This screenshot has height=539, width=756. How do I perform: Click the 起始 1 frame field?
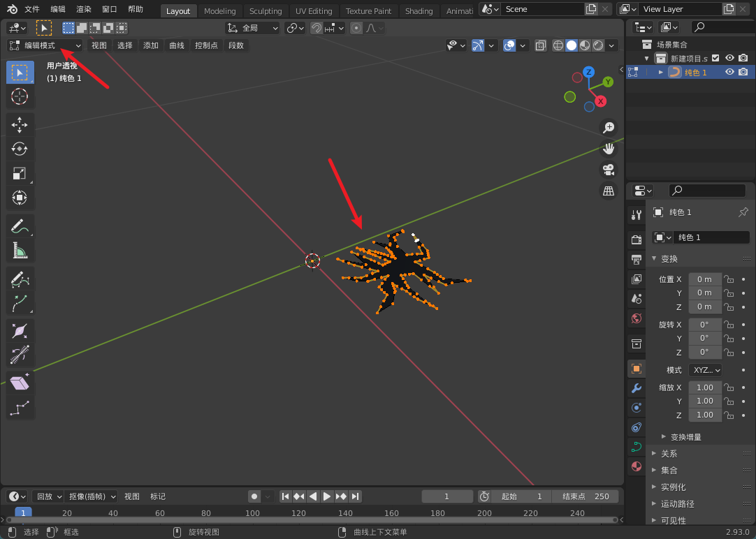[x=521, y=496]
